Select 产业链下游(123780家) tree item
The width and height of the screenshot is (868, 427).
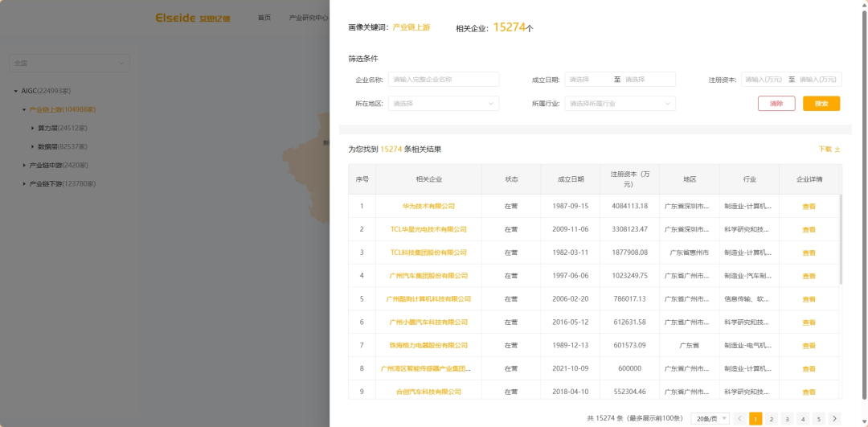click(x=63, y=183)
